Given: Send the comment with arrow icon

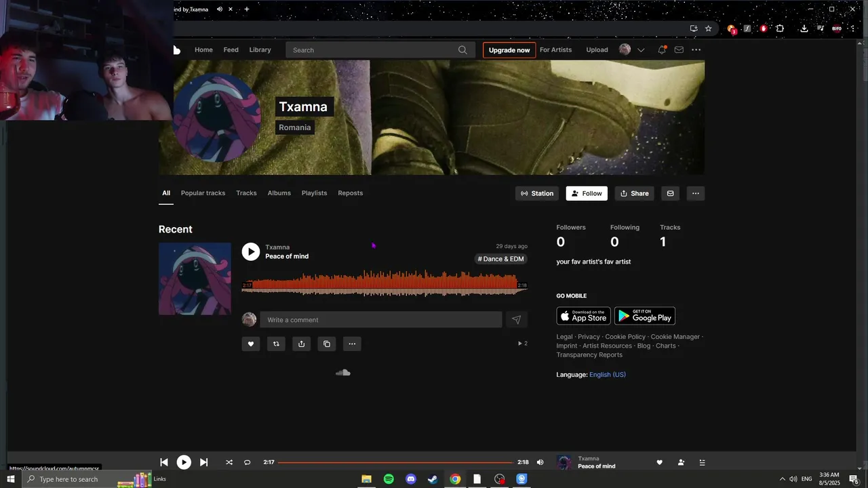Looking at the screenshot, I should pos(516,320).
